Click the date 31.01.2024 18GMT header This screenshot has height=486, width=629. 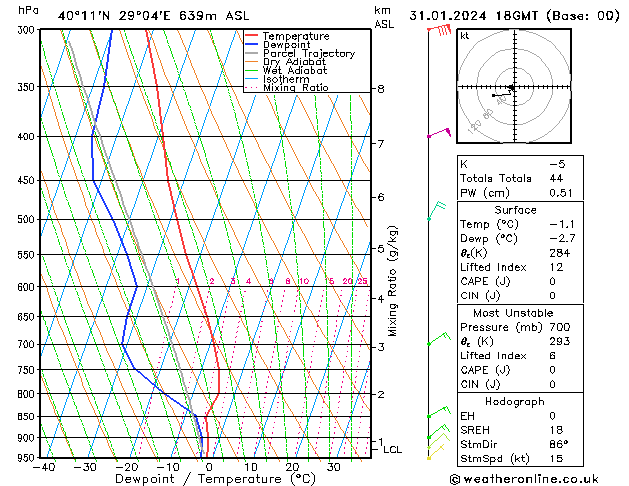pos(514,16)
